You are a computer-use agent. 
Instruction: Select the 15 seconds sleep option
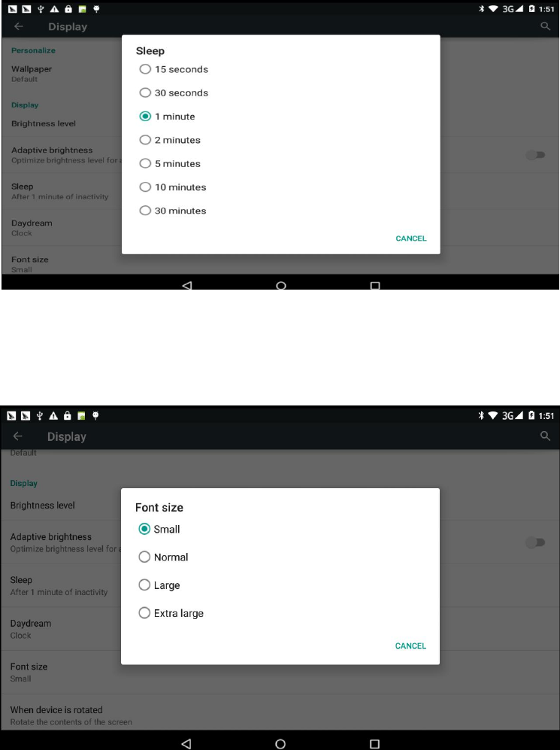[174, 69]
